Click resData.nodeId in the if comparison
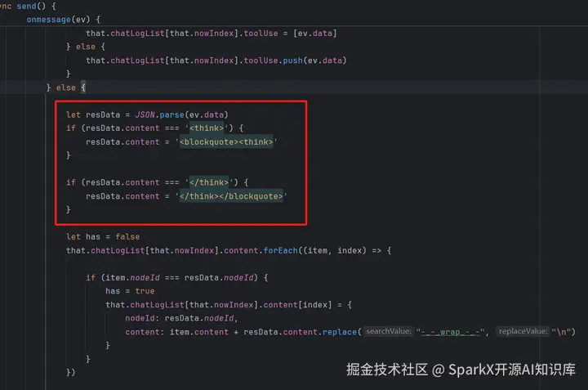Viewport: 588px width, 390px height. coord(219,277)
